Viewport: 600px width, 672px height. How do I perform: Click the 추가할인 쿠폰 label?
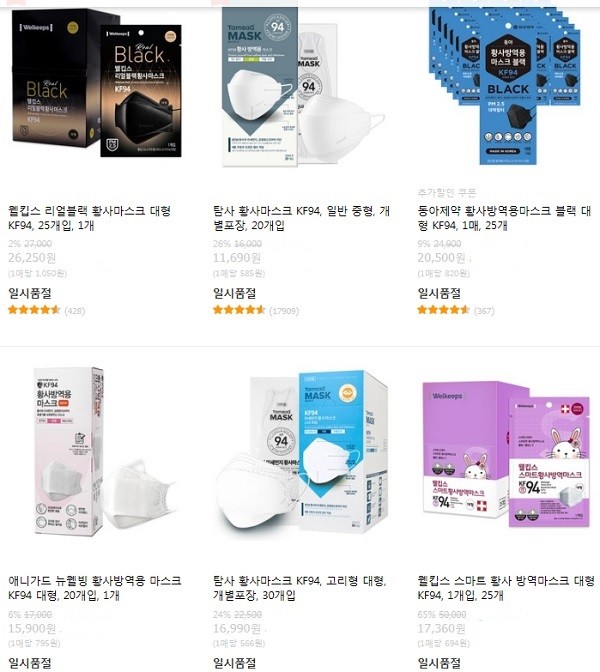447,193
